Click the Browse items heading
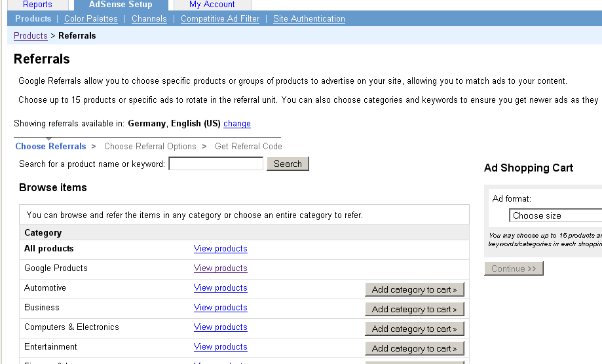 tap(53, 187)
